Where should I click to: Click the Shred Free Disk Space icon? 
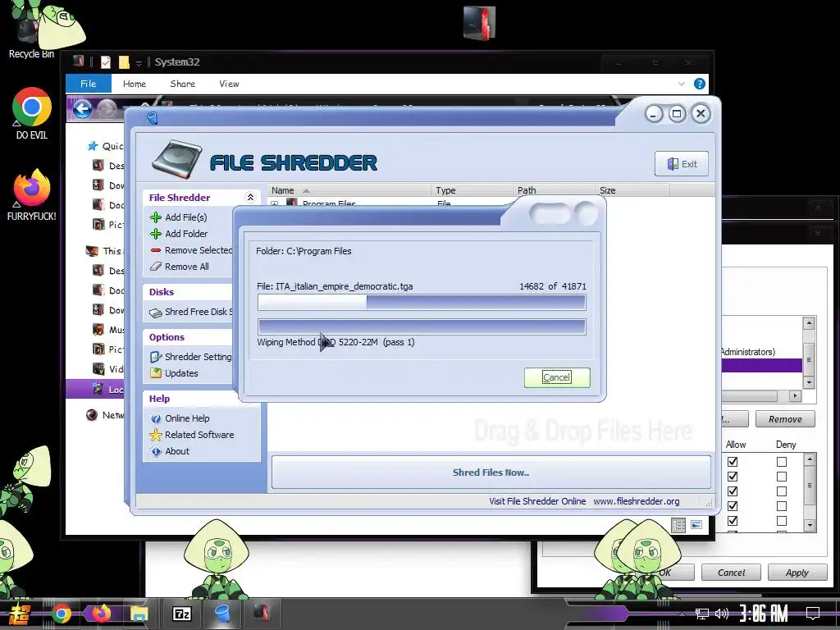click(x=156, y=313)
